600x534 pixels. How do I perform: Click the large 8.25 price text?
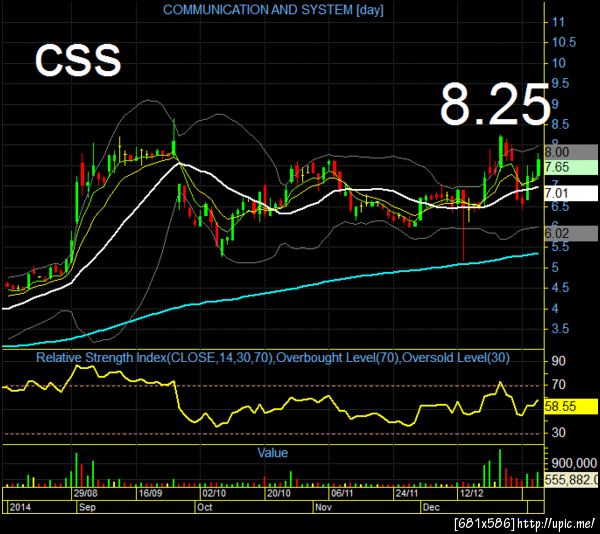495,104
